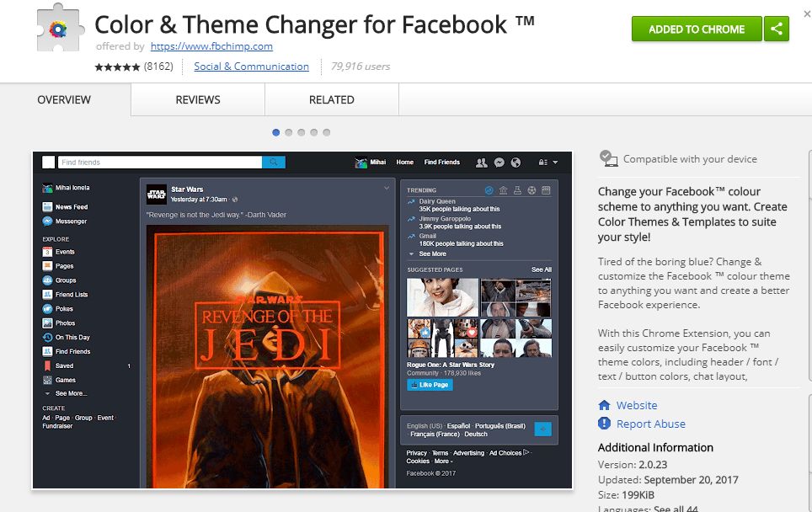
Task: Click the (8162) ratings count
Action: coord(158,67)
